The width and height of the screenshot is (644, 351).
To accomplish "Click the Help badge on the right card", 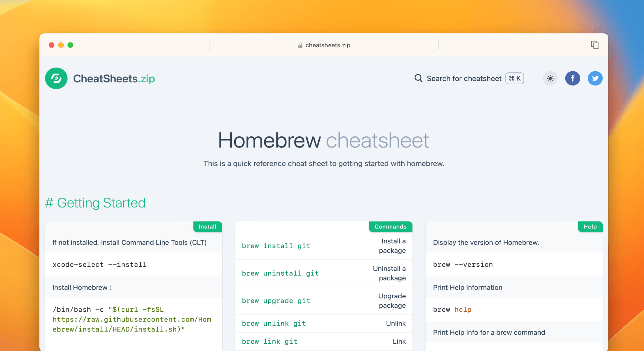I will point(590,227).
